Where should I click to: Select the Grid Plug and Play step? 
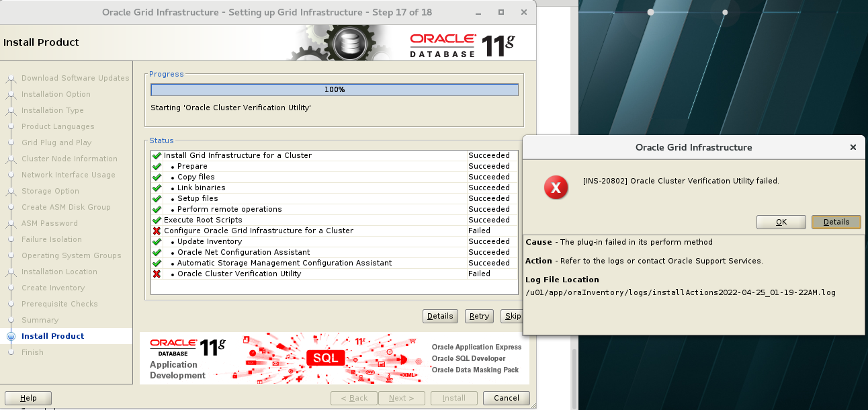(x=56, y=142)
